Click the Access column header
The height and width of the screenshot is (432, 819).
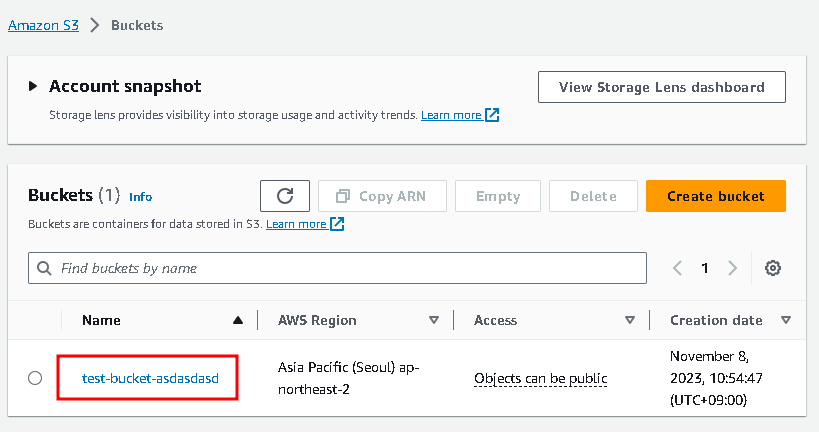495,320
